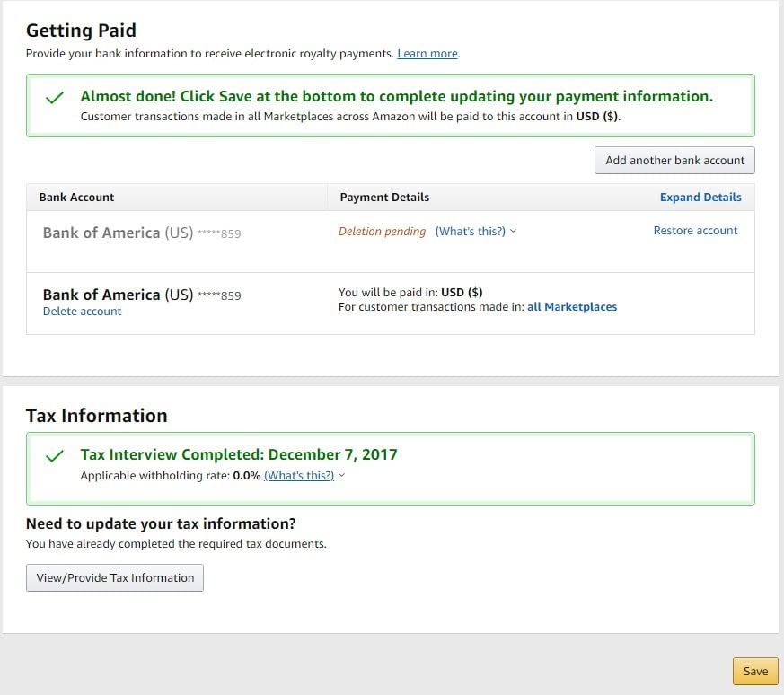Click the Deletion pending status text
The image size is (784, 695).
tap(382, 232)
